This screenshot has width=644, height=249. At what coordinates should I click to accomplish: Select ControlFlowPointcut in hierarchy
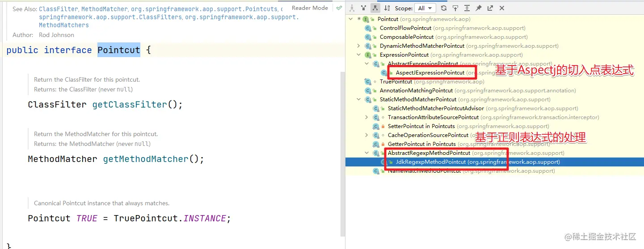[x=495, y=28]
